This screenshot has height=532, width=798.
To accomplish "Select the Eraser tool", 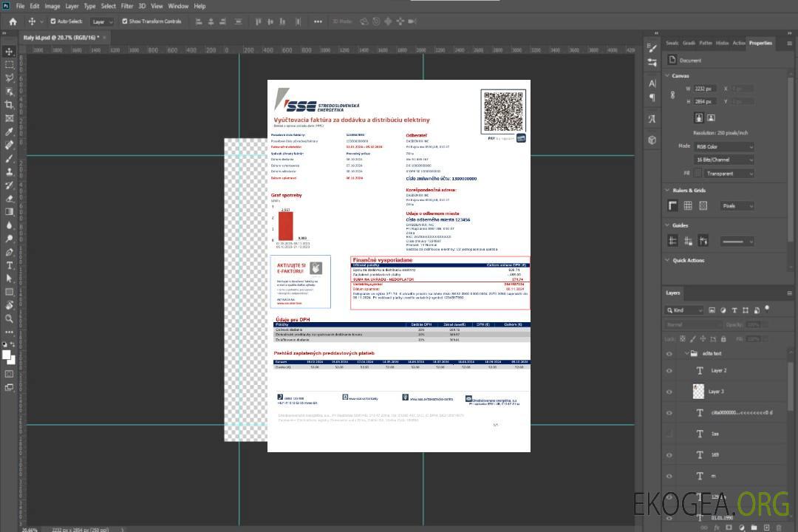I will [9, 199].
